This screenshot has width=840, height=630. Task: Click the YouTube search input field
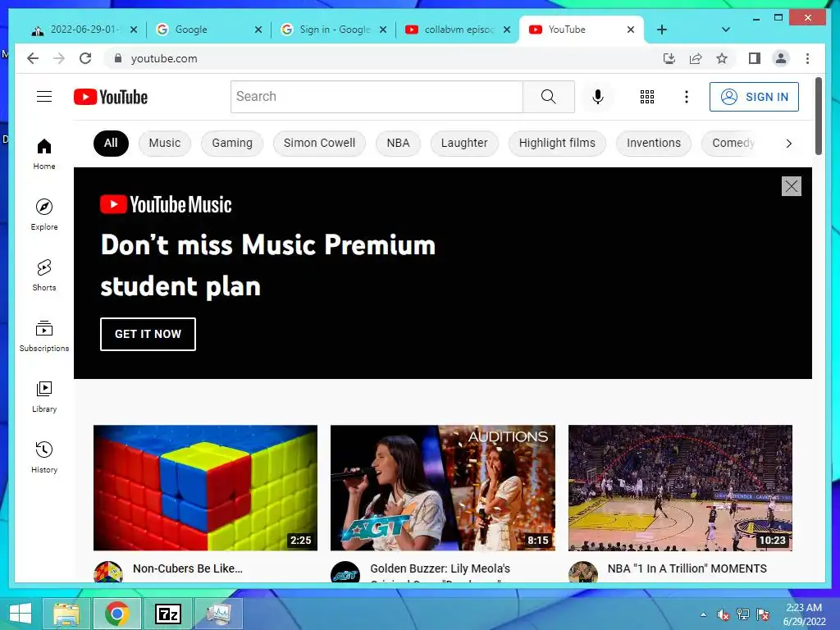[377, 97]
